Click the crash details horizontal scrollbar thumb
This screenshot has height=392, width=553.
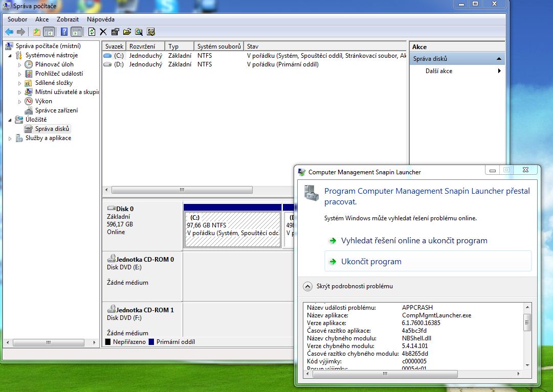385,374
